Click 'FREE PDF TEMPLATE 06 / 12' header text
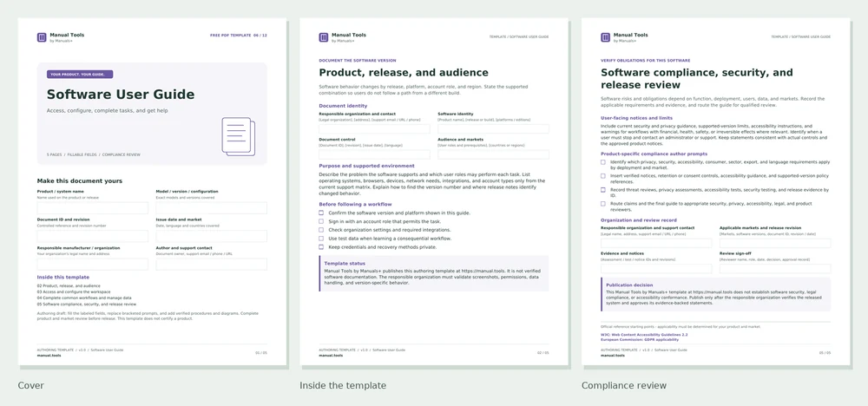 coord(239,36)
